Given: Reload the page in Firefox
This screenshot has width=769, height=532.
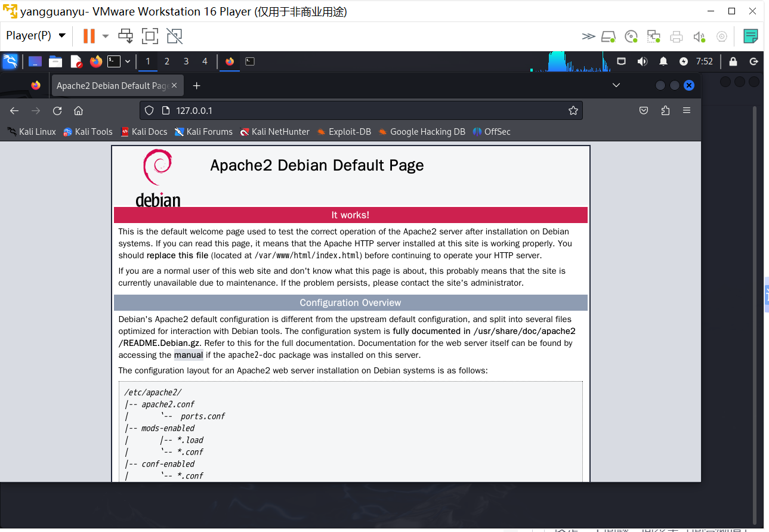Looking at the screenshot, I should click(57, 110).
